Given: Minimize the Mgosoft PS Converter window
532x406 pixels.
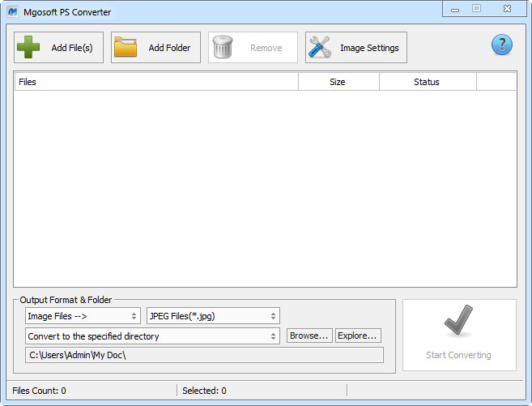Looking at the screenshot, I should click(455, 9).
